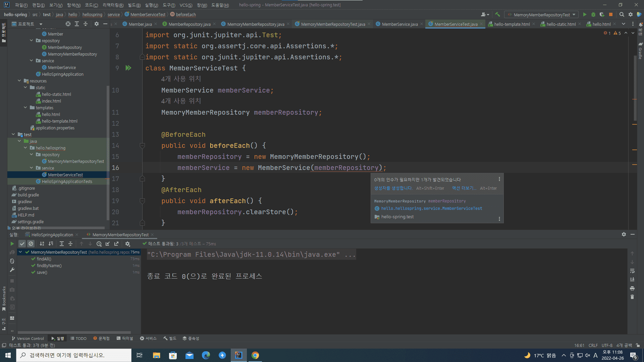Run the class with the gutter run icon

click(x=128, y=68)
